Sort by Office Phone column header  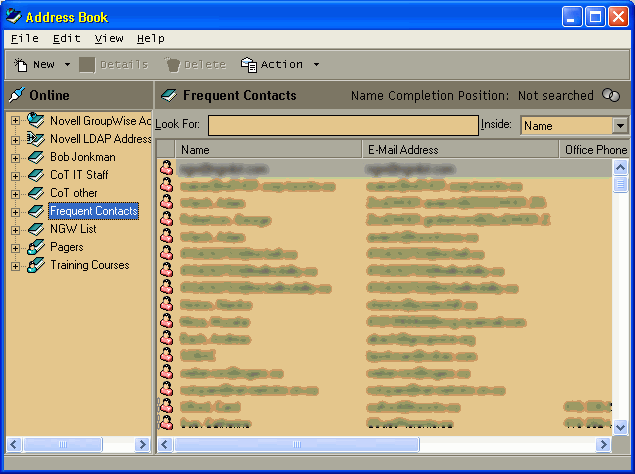point(593,149)
